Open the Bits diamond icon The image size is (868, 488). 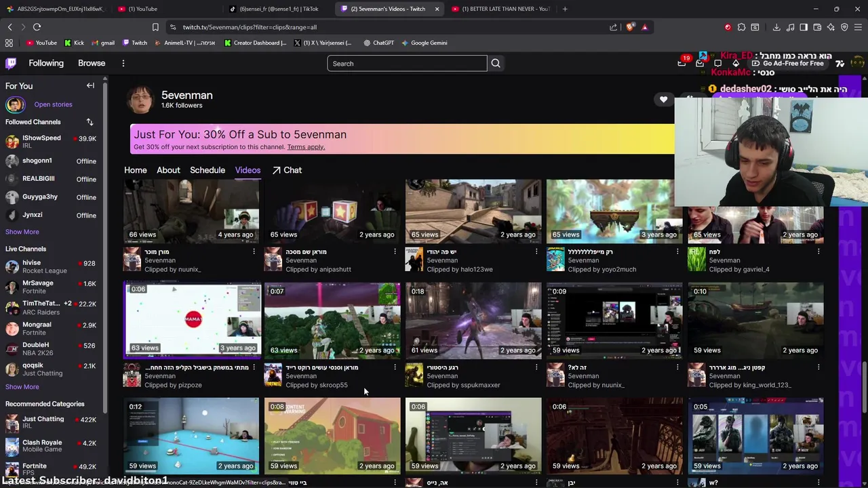tap(736, 63)
